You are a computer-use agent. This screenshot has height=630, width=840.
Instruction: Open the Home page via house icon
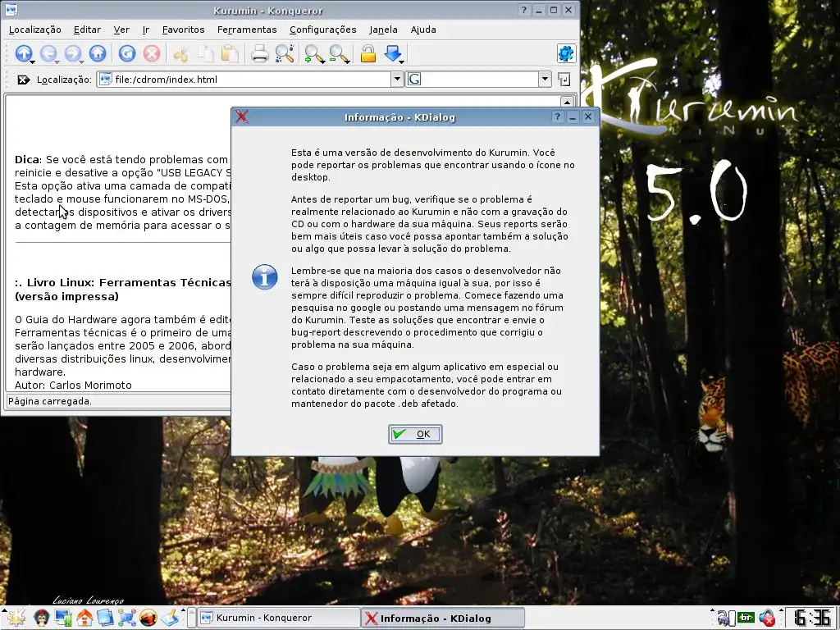(x=98, y=53)
